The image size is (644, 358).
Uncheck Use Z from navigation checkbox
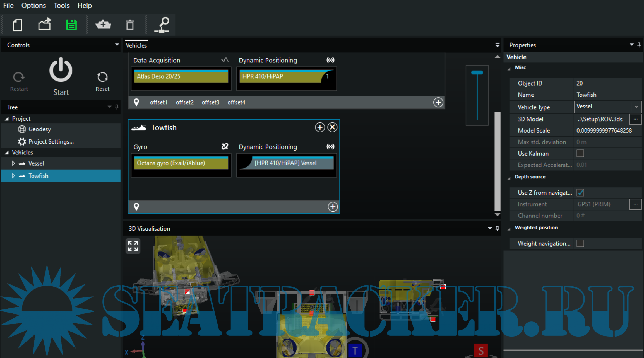click(580, 193)
